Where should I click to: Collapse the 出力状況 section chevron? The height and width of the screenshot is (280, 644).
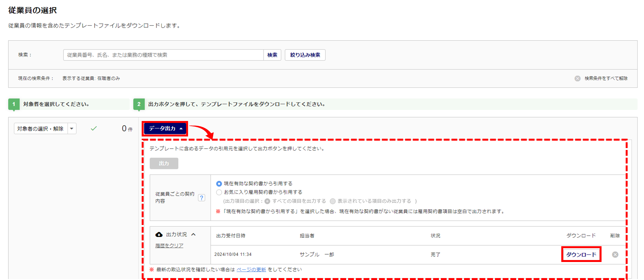194,235
